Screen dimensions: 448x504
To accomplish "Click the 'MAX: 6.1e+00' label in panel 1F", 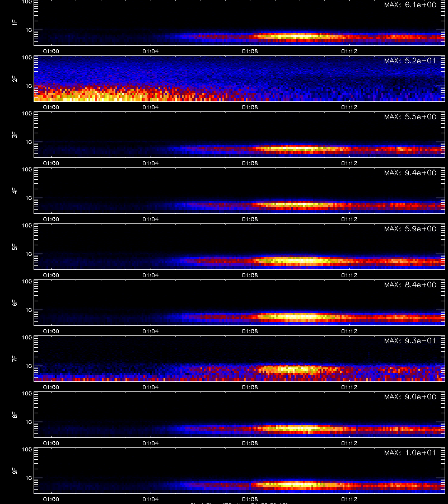I will (x=410, y=5).
